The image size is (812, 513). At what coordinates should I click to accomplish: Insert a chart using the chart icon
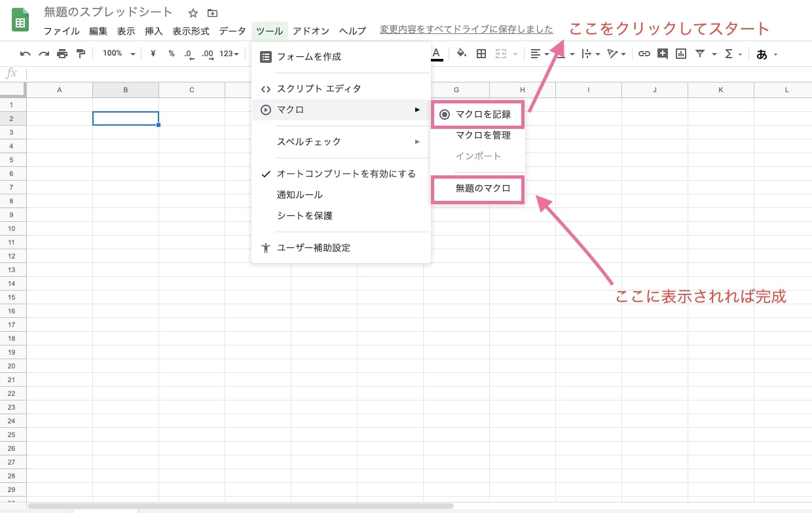coord(681,54)
